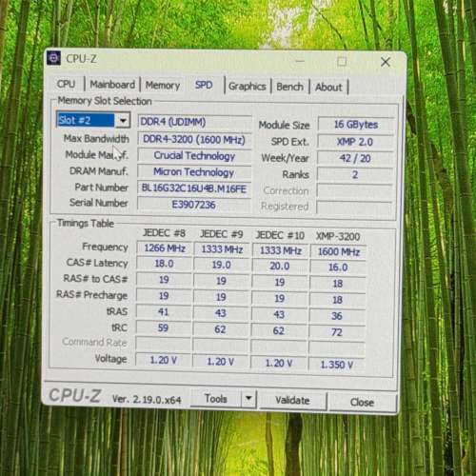This screenshot has height=476, width=476.
Task: Click the Max Bandwidth label
Action: click(x=96, y=139)
